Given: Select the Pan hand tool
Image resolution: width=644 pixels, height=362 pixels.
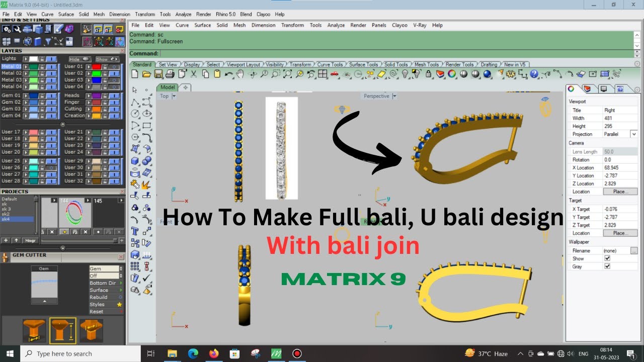Looking at the screenshot, I should (240, 74).
